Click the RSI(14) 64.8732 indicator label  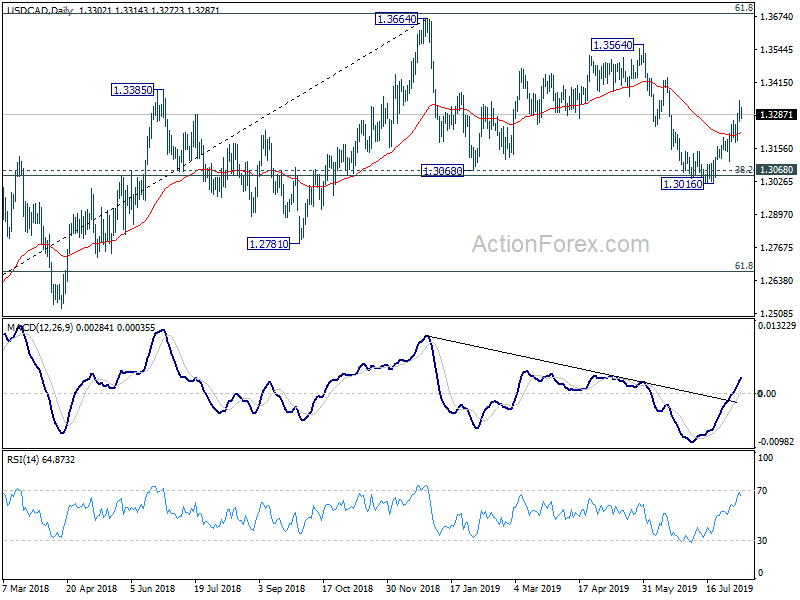41,460
